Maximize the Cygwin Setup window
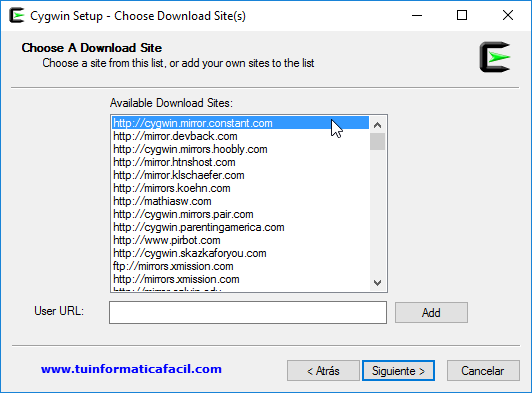Screen dimensions: 532x393 (462, 16)
